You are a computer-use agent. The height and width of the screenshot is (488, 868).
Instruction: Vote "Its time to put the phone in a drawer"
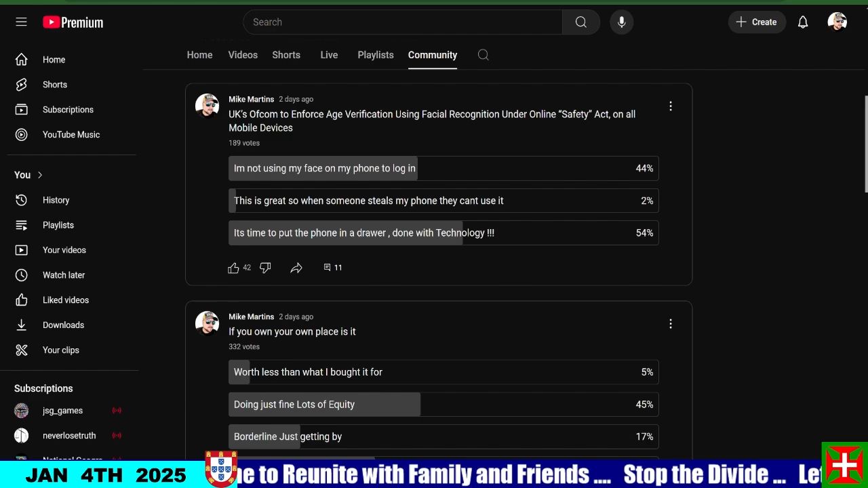point(443,232)
